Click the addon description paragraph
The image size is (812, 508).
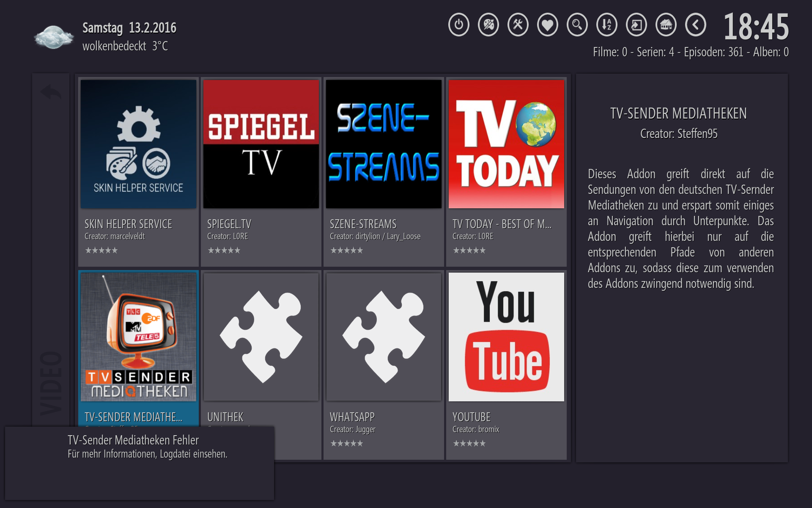[x=681, y=229]
